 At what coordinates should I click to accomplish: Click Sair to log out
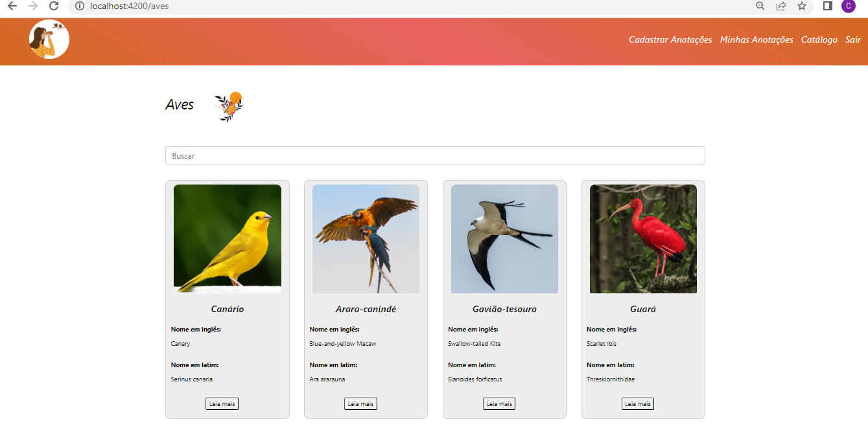click(x=853, y=39)
